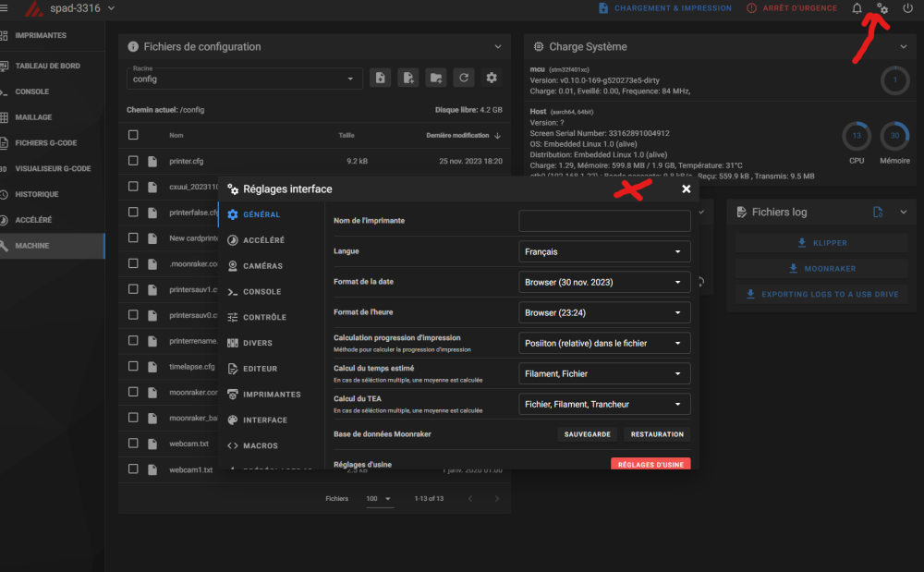Collapse the Charge Système panel
924x572 pixels.
pos(904,46)
